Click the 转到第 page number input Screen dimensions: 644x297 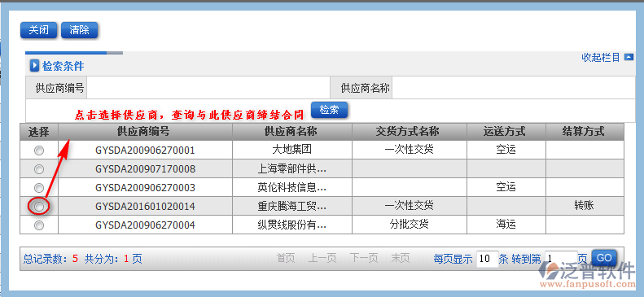[x=561, y=259]
